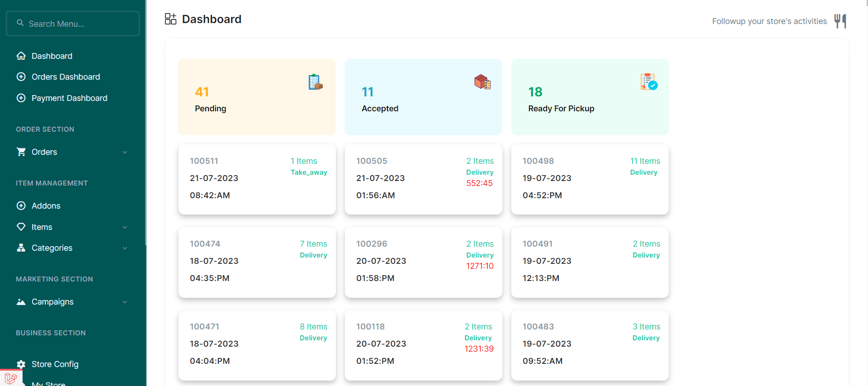Image resolution: width=868 pixels, height=386 pixels.
Task: Open order 100511 take-away card
Action: pos(257,179)
